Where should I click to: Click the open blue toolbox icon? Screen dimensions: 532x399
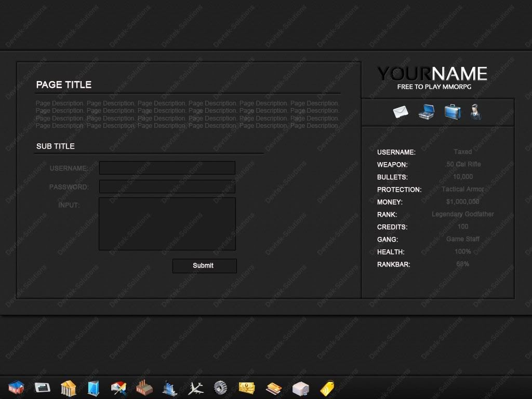point(426,112)
